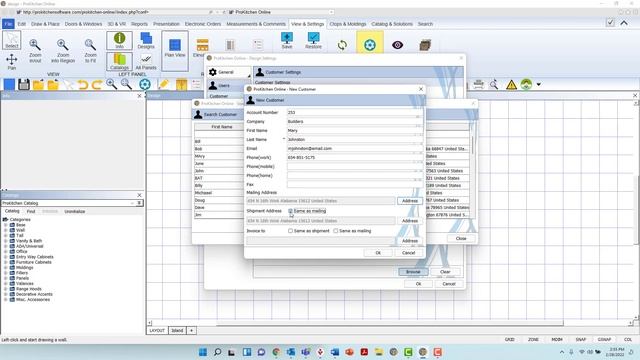Click Mailing Address 'Address' button
This screenshot has height=360, width=640.
[409, 201]
